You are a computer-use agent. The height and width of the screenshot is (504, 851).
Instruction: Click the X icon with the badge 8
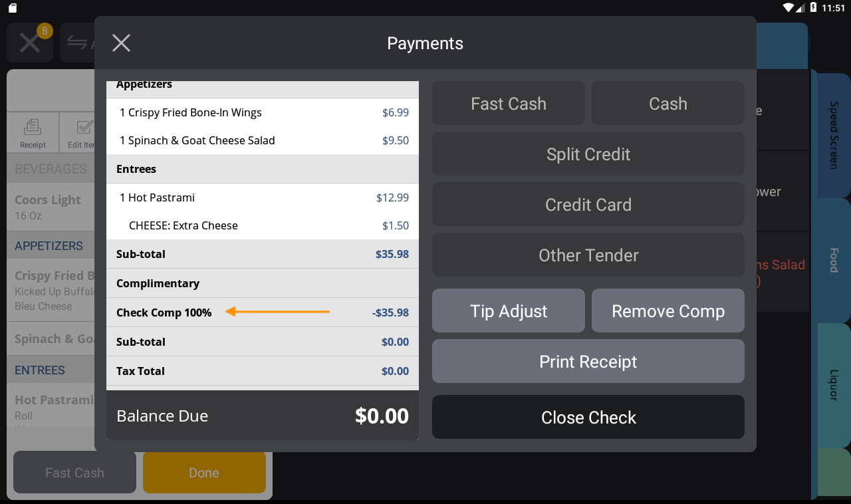pyautogui.click(x=30, y=42)
